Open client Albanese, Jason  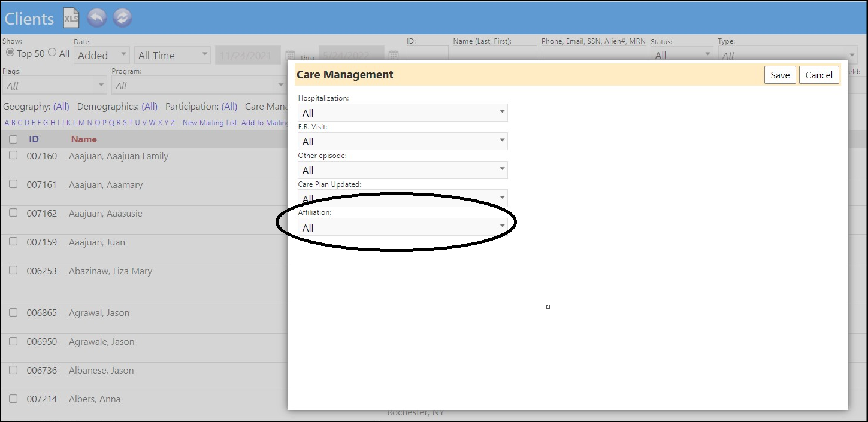(101, 371)
